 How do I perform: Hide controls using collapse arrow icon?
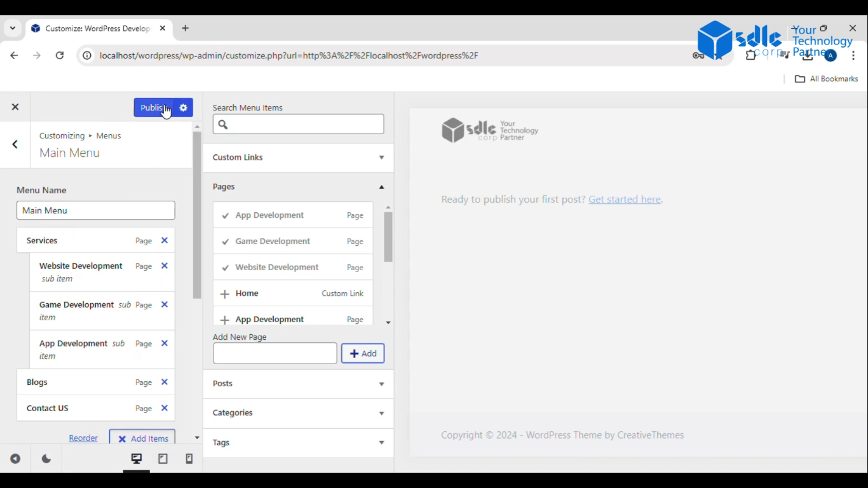coord(15,459)
